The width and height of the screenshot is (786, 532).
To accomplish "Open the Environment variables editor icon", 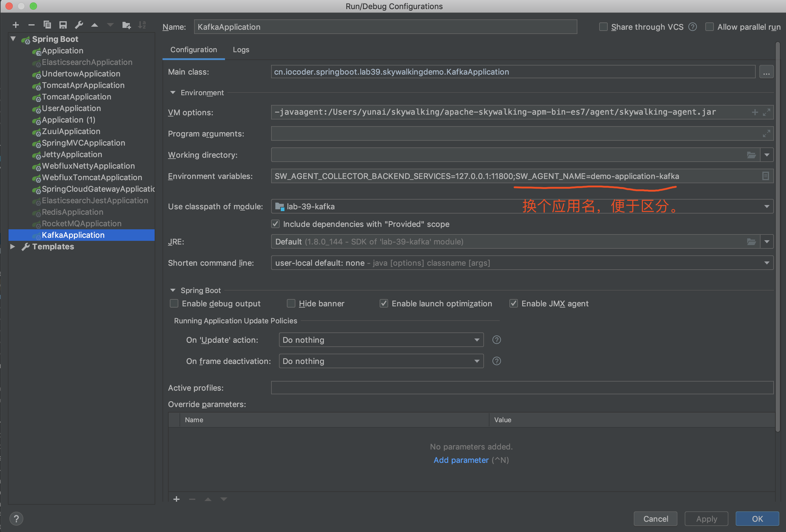I will tap(765, 176).
